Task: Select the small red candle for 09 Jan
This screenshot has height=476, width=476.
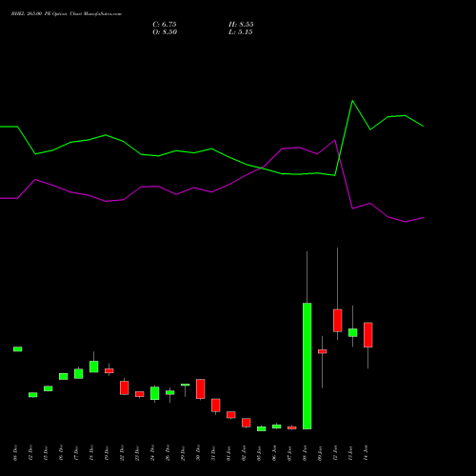Action: point(322,351)
